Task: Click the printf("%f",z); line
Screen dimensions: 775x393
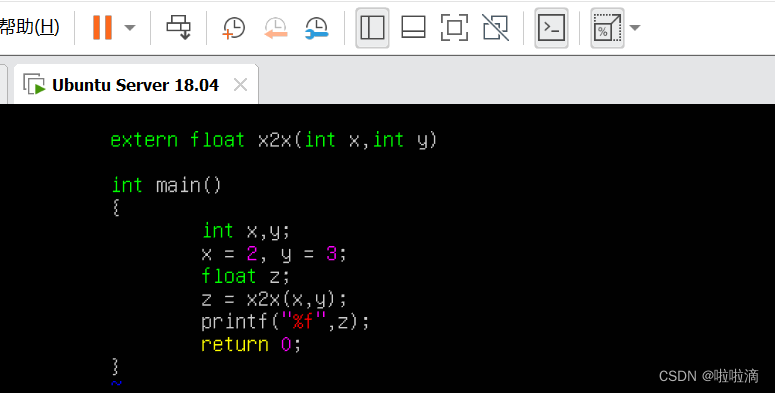Action: point(285,322)
